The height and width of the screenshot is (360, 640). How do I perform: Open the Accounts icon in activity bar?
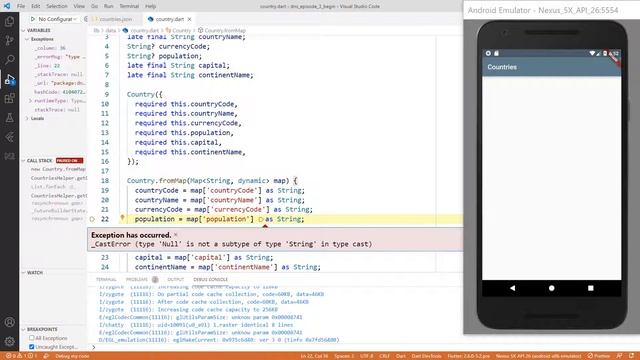click(9, 322)
